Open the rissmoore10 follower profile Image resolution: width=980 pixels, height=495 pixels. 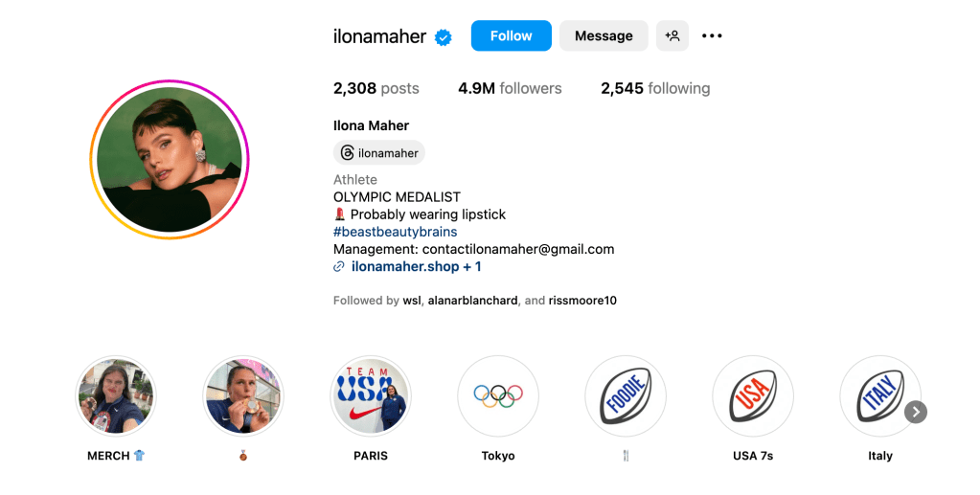(x=582, y=301)
